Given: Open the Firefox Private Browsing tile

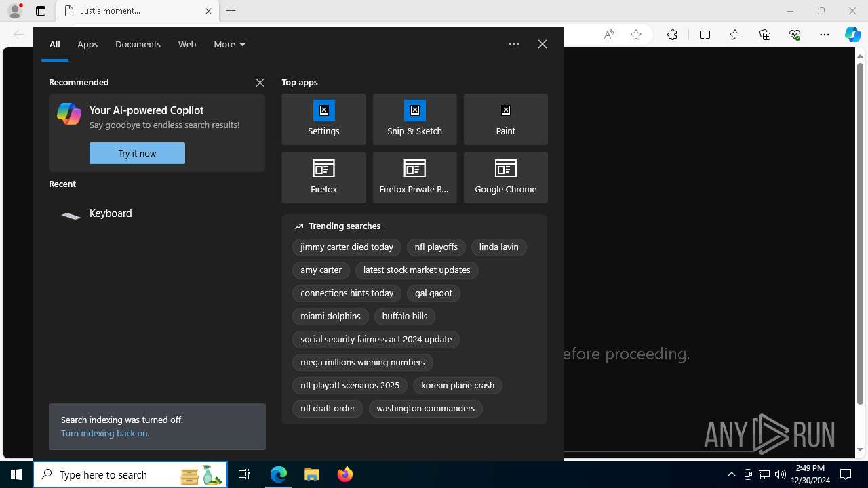Looking at the screenshot, I should tap(414, 178).
